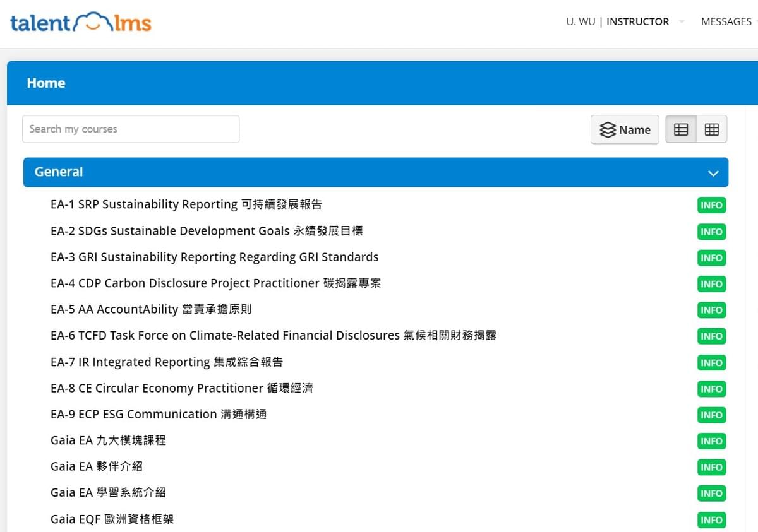The width and height of the screenshot is (758, 532).
Task: Show INFO for EA-8 CE course
Action: 711,389
